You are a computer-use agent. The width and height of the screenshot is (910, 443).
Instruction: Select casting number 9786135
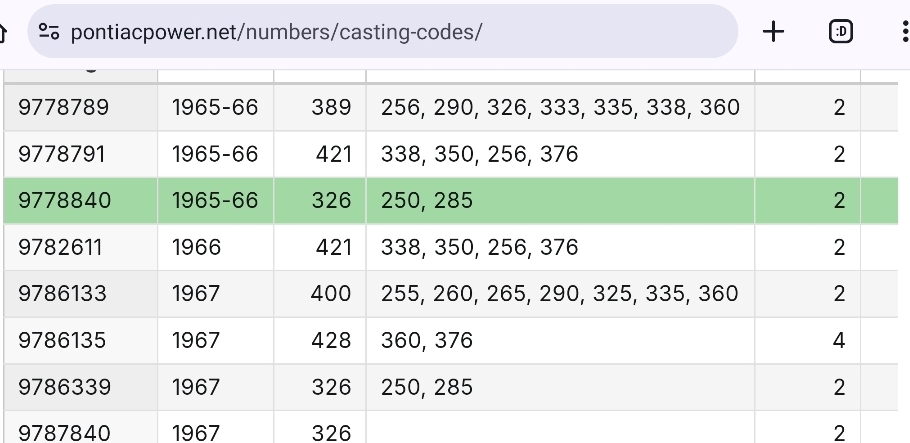(62, 340)
